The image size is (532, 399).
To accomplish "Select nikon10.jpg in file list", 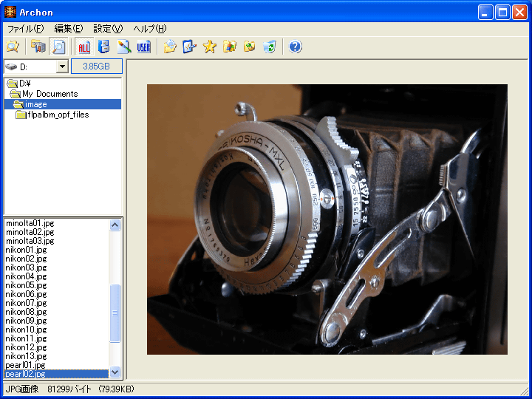I will click(26, 329).
